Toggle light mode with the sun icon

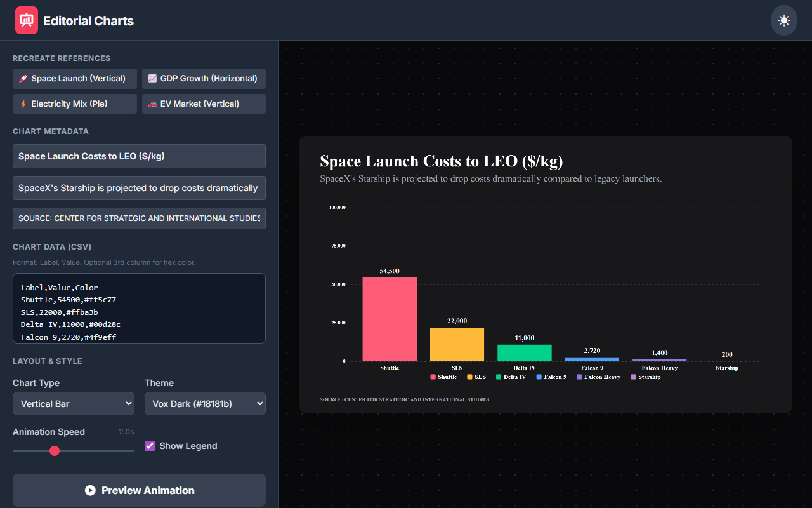tap(783, 20)
